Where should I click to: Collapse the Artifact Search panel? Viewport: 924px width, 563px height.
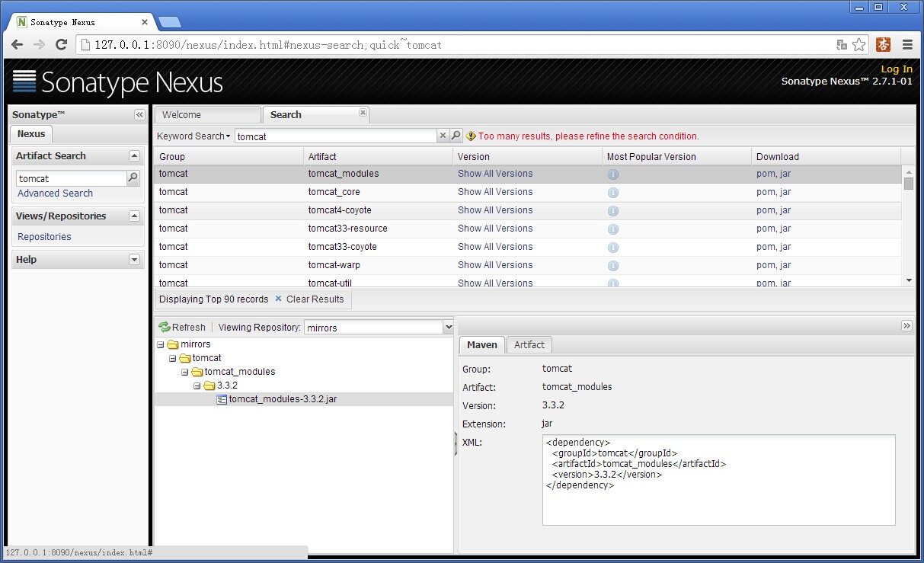click(x=135, y=155)
